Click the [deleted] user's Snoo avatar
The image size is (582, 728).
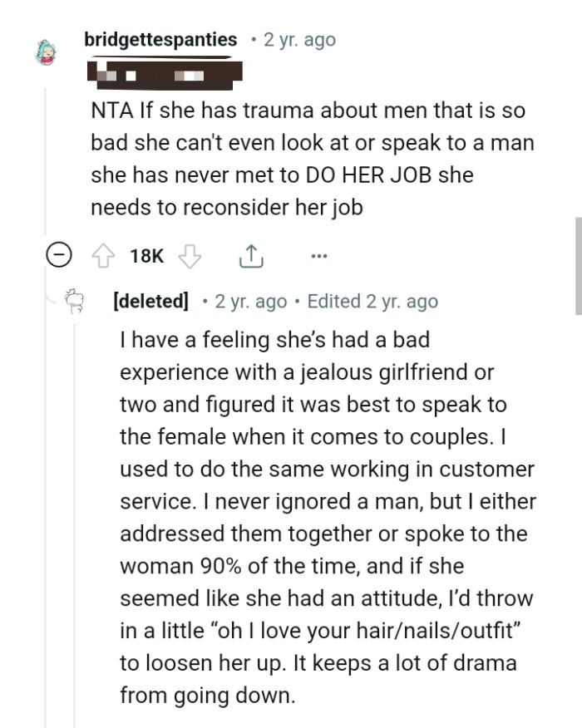74,301
